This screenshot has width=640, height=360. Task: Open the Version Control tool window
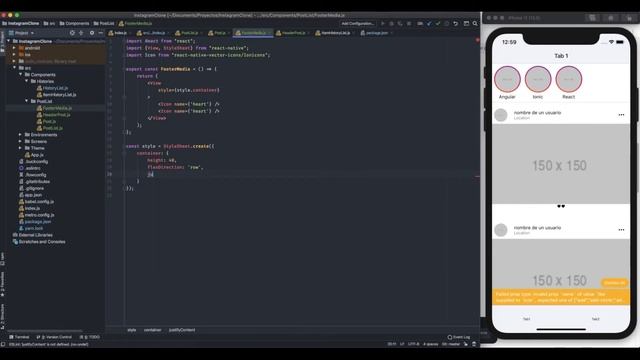[x=54, y=337]
